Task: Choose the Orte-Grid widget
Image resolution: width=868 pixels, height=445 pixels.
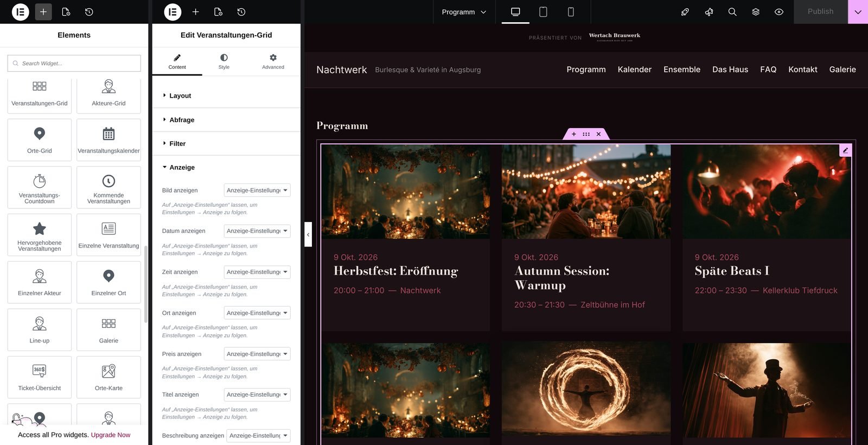Action: click(x=40, y=140)
